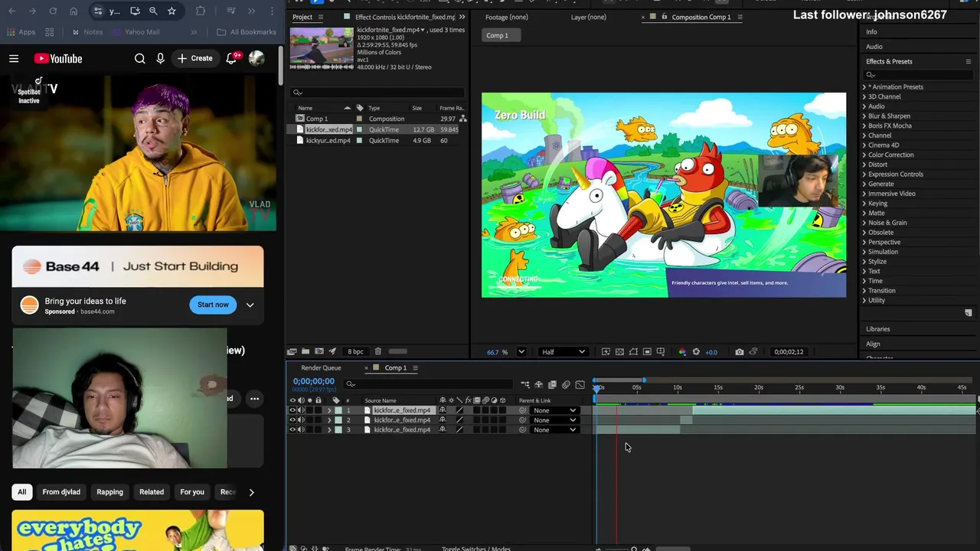
Task: Open the Half resolution dropdown
Action: (563, 352)
